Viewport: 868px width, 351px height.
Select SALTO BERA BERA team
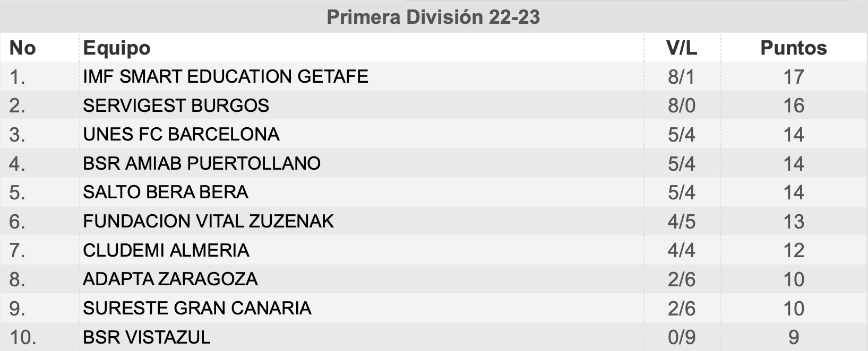point(166,192)
